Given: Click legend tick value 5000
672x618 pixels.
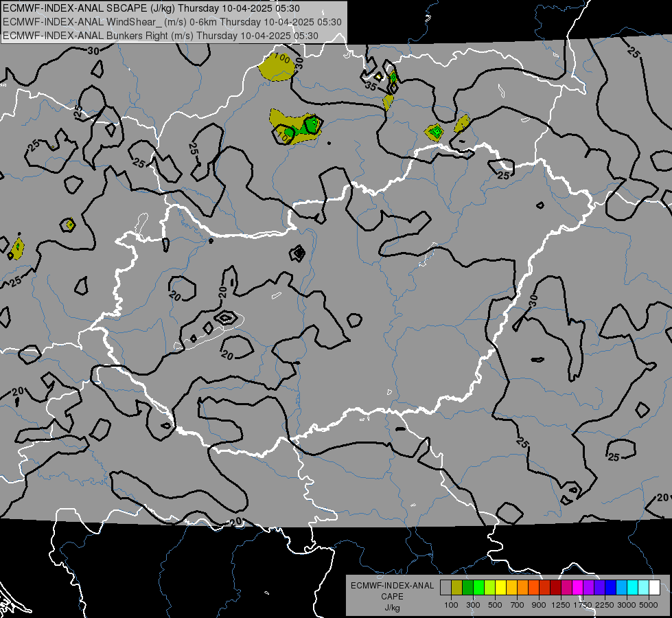Looking at the screenshot, I should pyautogui.click(x=649, y=605).
